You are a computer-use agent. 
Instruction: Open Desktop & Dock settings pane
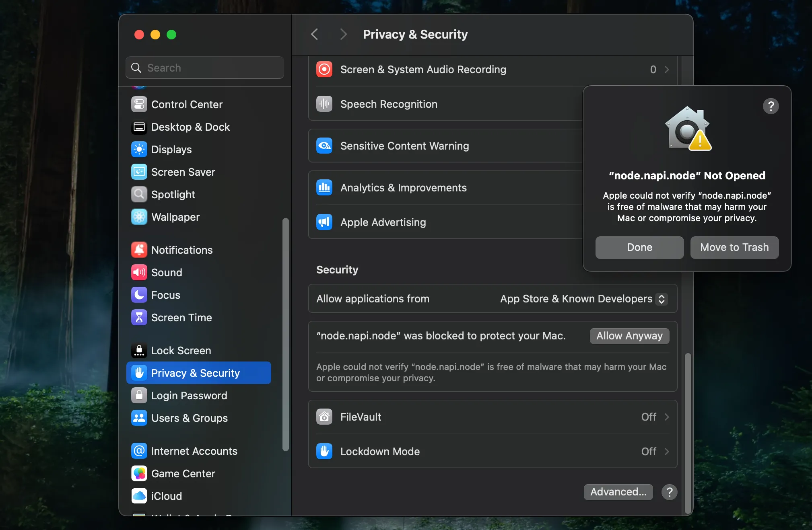click(x=199, y=127)
